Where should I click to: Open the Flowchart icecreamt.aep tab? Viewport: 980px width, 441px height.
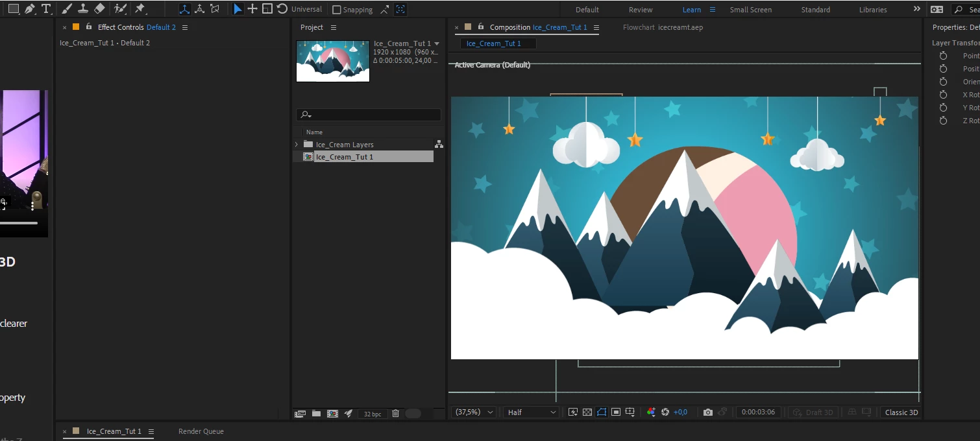[663, 27]
